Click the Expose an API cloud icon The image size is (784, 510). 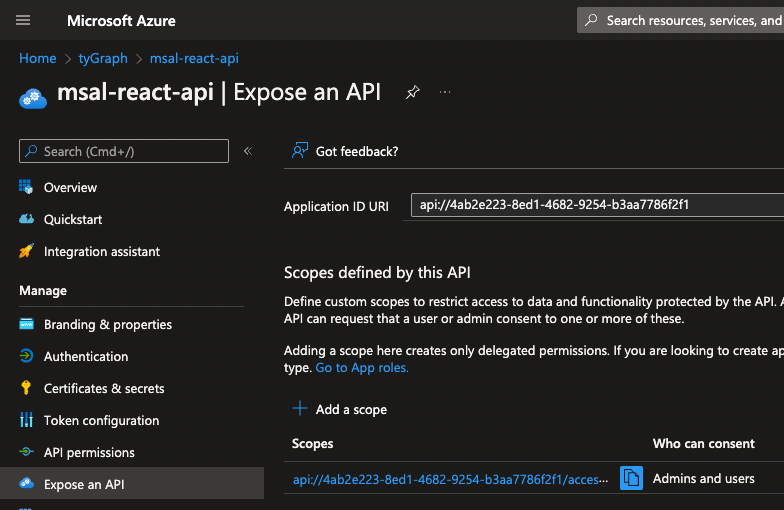coord(26,484)
